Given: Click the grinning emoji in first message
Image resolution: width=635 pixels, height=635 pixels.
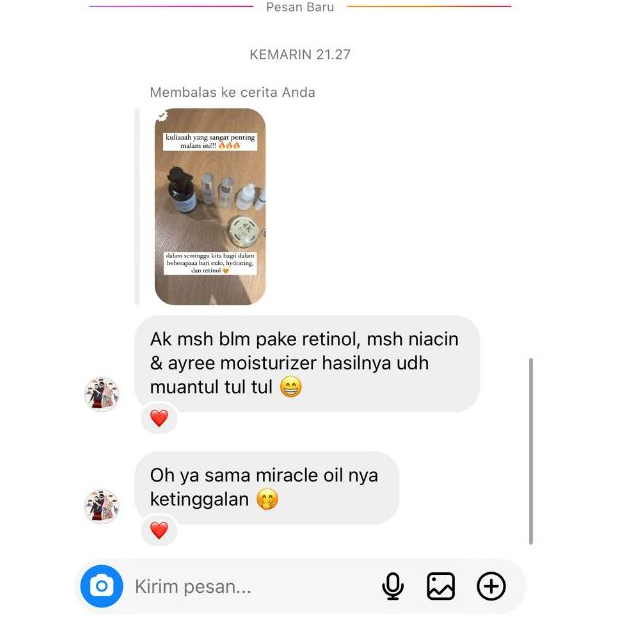Looking at the screenshot, I should pyautogui.click(x=291, y=387).
